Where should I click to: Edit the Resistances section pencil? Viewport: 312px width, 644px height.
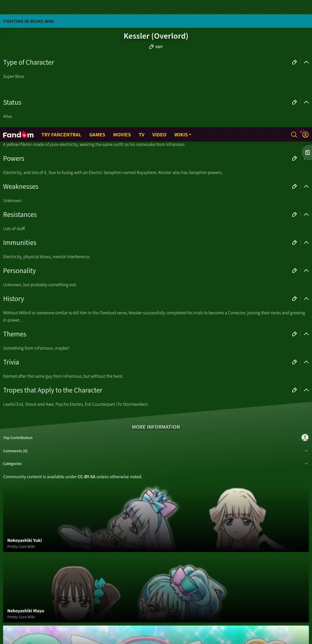pos(294,215)
